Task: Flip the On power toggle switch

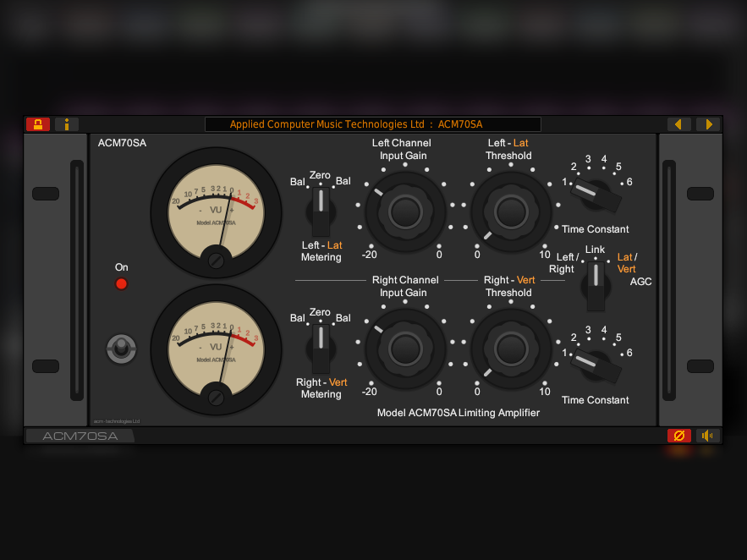Action: pyautogui.click(x=121, y=349)
